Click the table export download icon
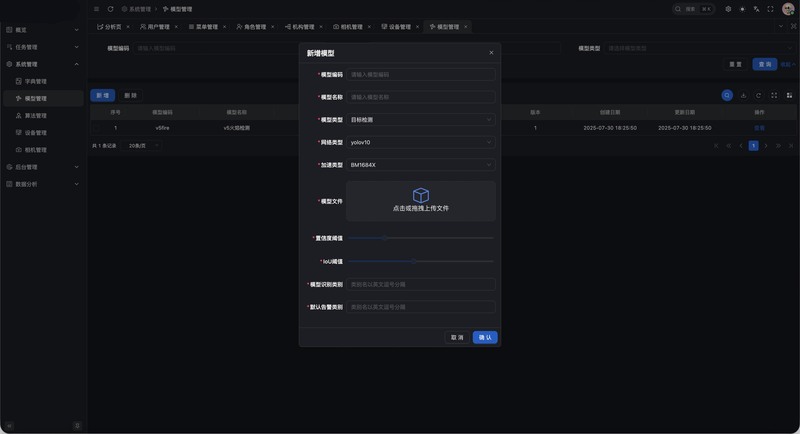This screenshot has width=800, height=434. coord(743,95)
